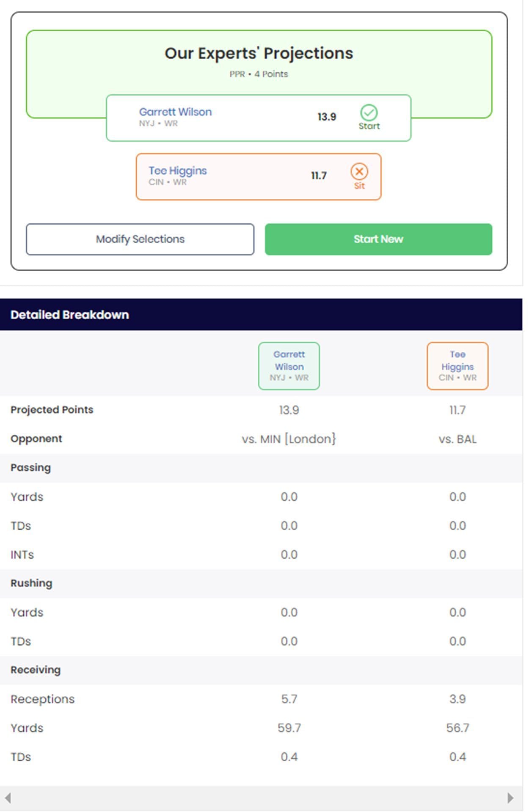Viewport: 529px width, 812px height.
Task: Click the vs. BAL opponent cell
Action: 457,439
